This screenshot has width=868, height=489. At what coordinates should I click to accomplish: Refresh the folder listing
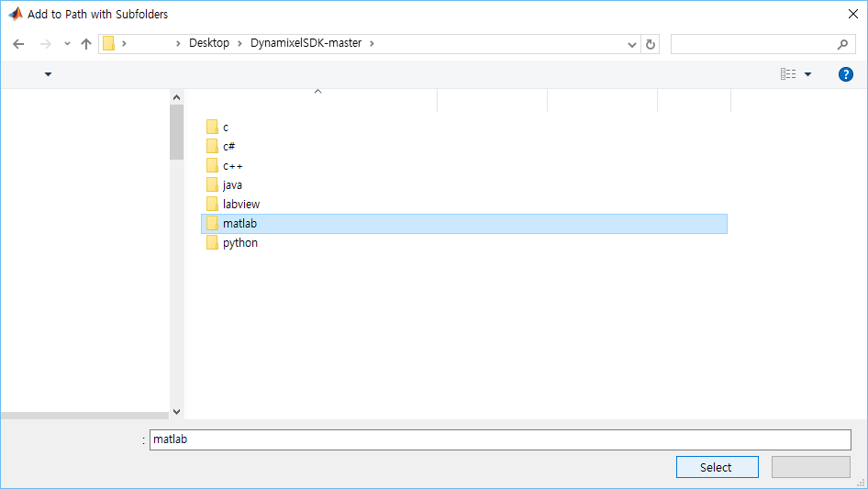[x=651, y=44]
